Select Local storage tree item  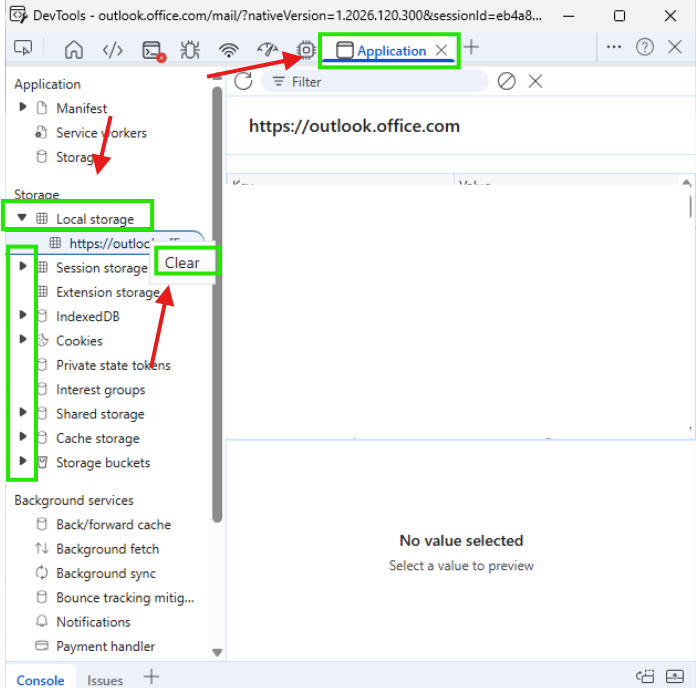(x=95, y=219)
